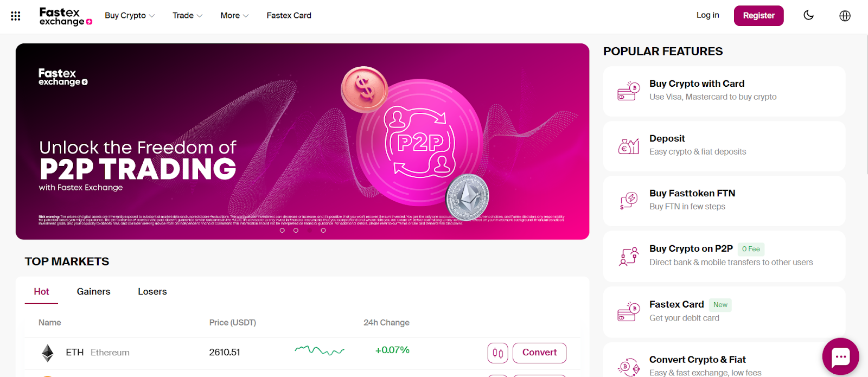The width and height of the screenshot is (868, 377).
Task: Click Buy Fasttoken FTN icon
Action: tap(628, 201)
